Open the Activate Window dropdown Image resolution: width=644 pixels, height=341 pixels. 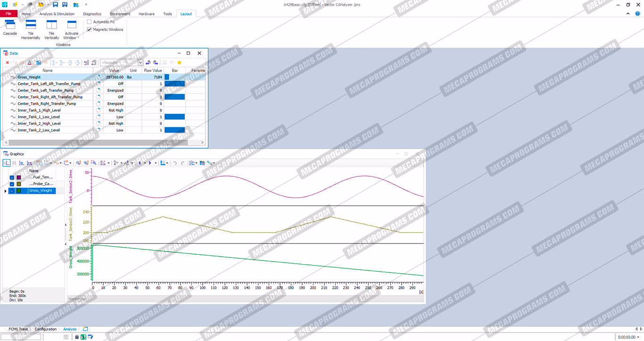click(x=72, y=29)
